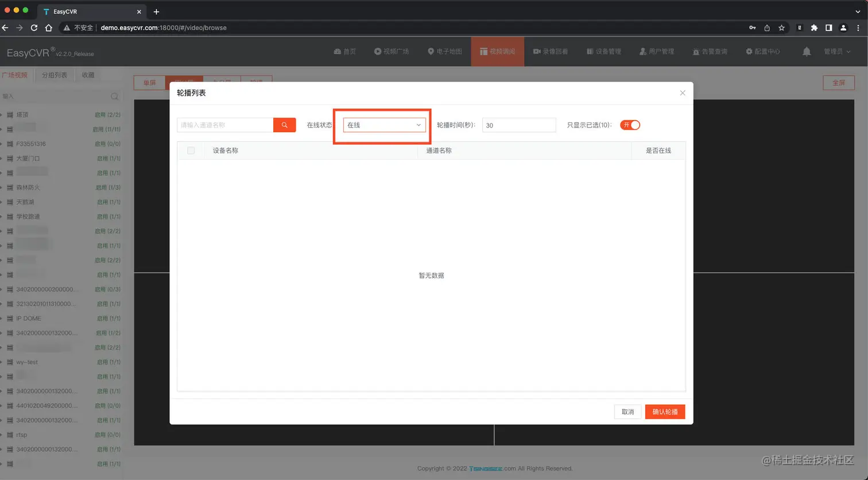Switch to the 分组列表 tab
The width and height of the screenshot is (868, 480).
coord(55,75)
